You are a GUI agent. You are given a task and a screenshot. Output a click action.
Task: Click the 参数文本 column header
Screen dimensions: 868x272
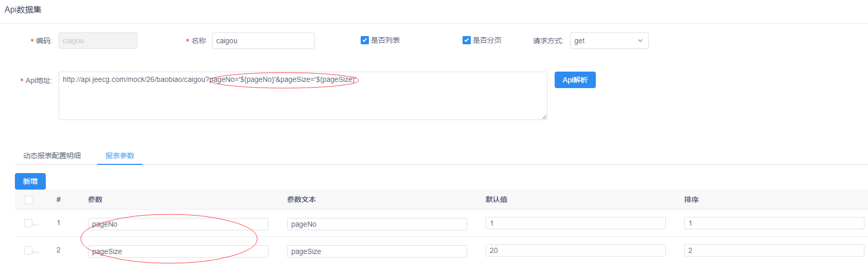tap(302, 199)
